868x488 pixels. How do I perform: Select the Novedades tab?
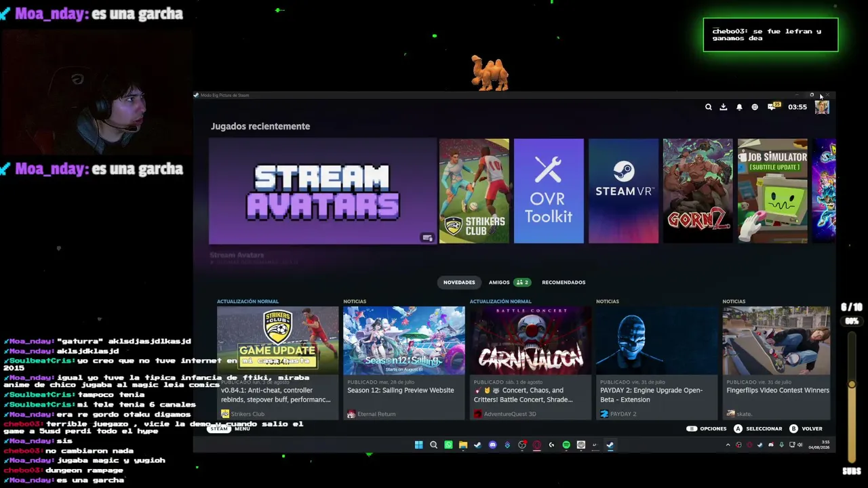pyautogui.click(x=459, y=283)
